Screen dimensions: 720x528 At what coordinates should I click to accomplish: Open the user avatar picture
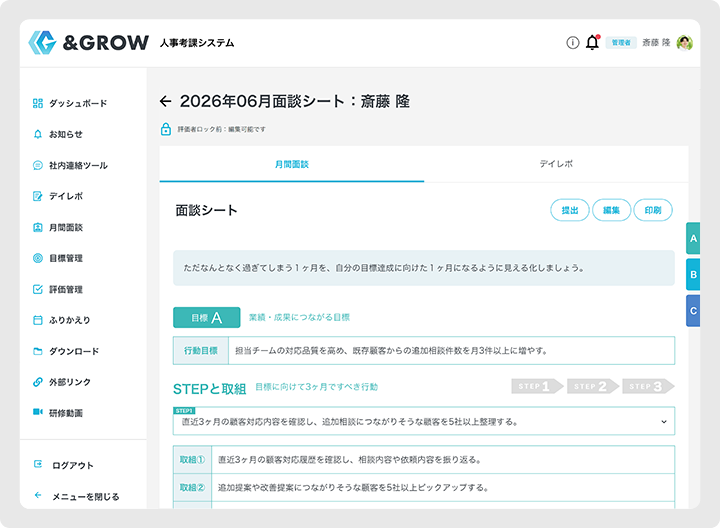tap(685, 43)
